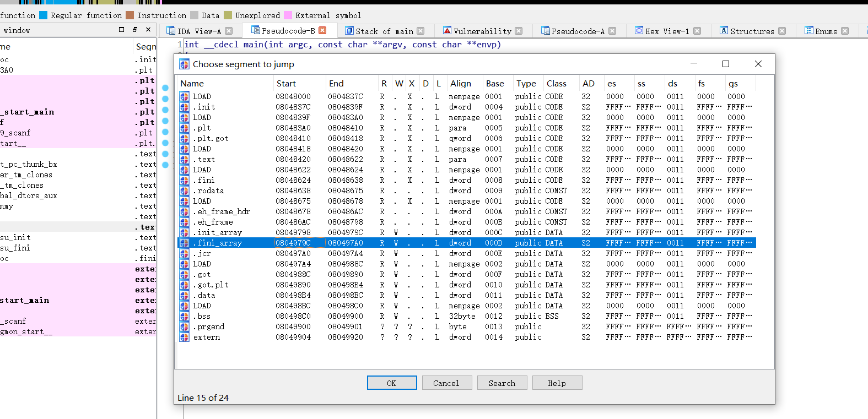Click the segment icon of .plt row
The image size is (868, 419).
[184, 128]
